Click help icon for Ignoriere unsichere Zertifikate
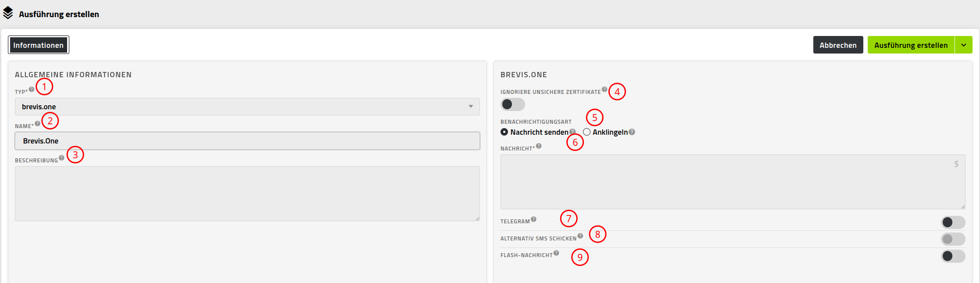 (x=604, y=90)
